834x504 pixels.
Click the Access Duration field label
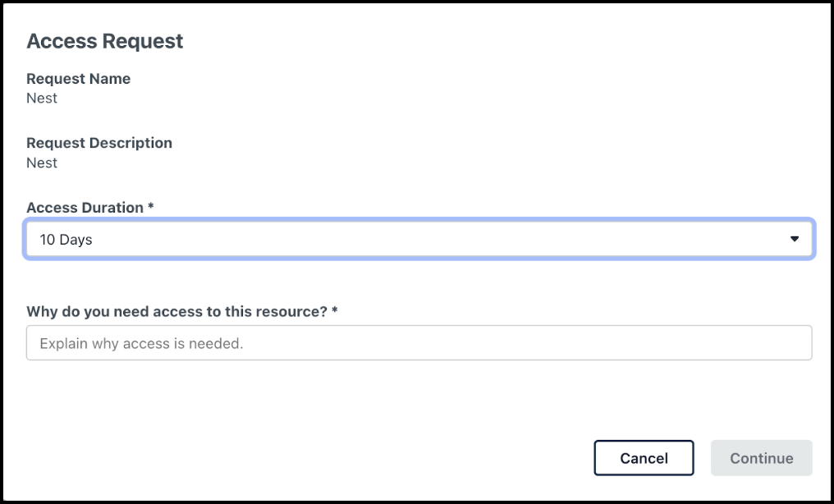[x=84, y=208]
